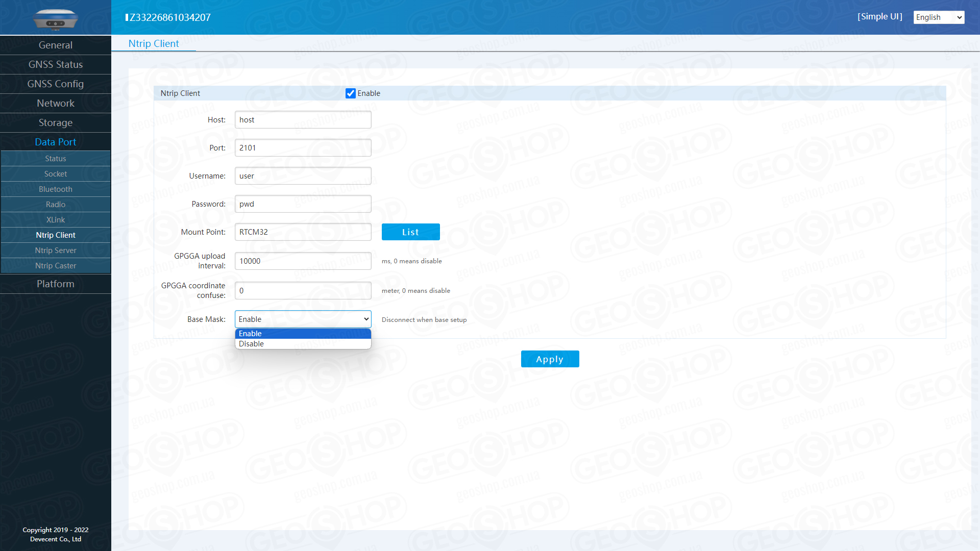Focus the Port input field
Screen dimensions: 980x551
click(303, 148)
